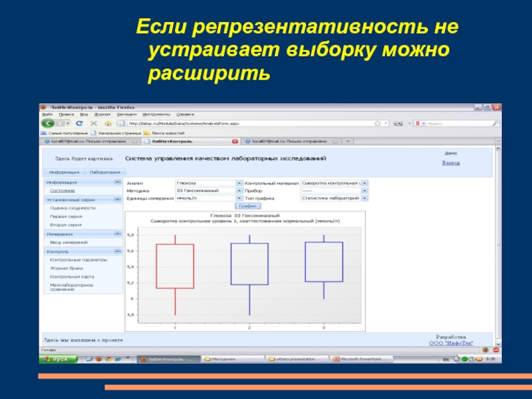Viewport: 532px width, 399px height.
Task: Open the Вид menu
Action: click(x=84, y=114)
